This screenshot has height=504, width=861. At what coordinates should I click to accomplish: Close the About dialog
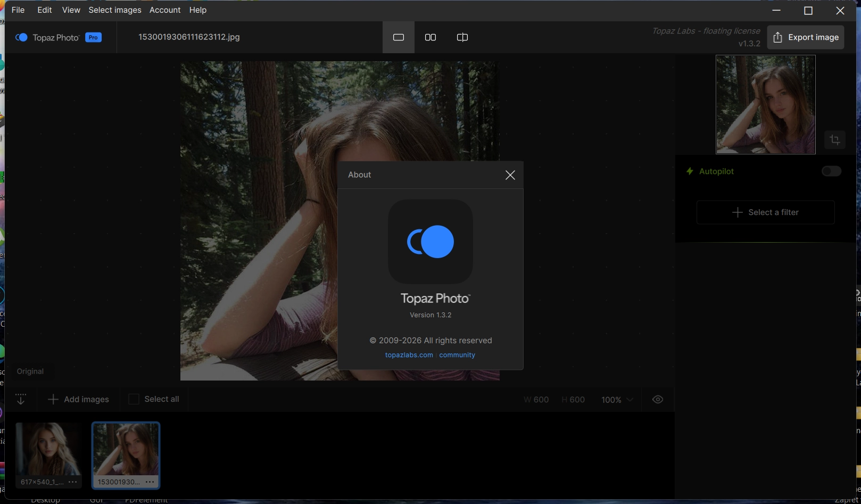(510, 175)
